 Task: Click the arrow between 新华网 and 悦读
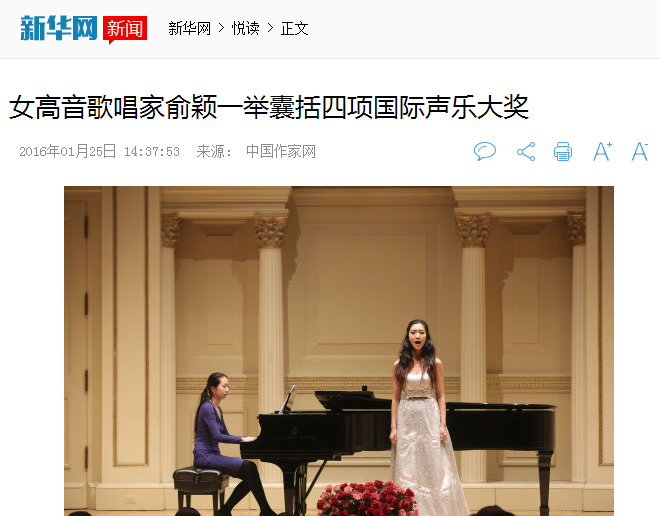[x=221, y=29]
